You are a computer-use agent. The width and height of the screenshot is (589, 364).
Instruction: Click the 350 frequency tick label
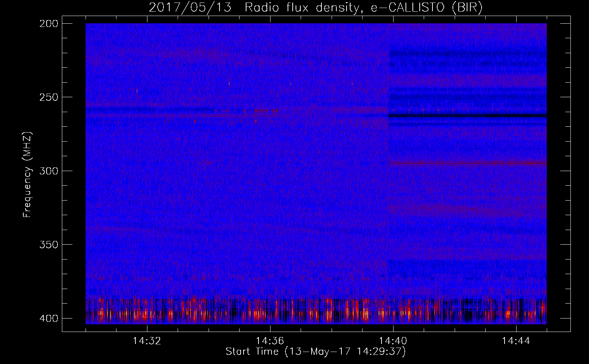point(48,244)
